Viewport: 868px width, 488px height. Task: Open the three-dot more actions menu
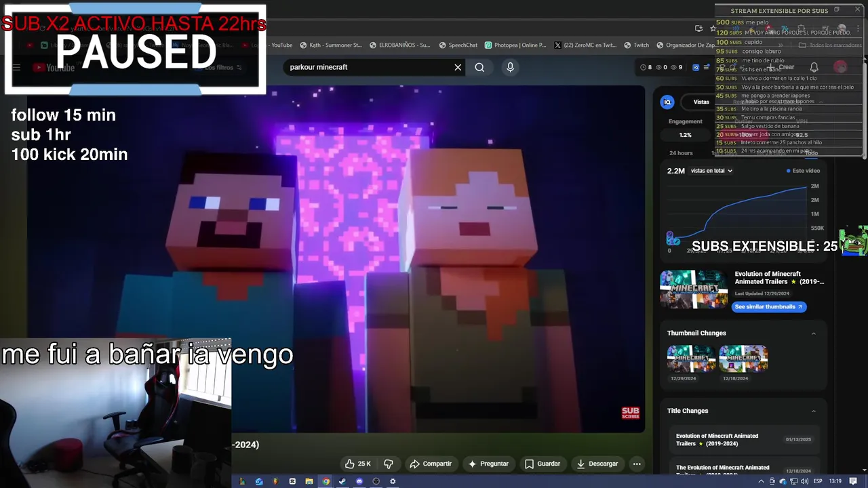point(637,464)
